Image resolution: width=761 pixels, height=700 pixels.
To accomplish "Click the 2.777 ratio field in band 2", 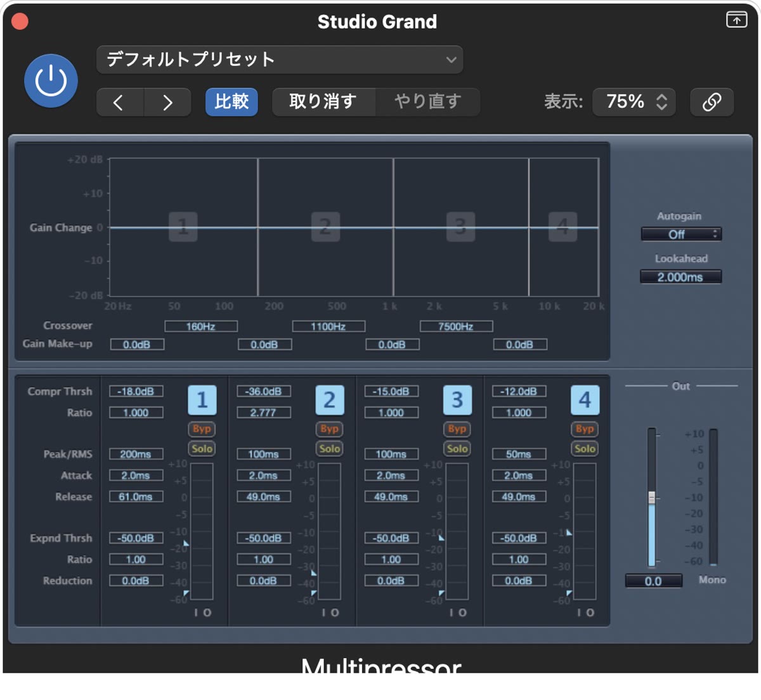I will [x=264, y=413].
